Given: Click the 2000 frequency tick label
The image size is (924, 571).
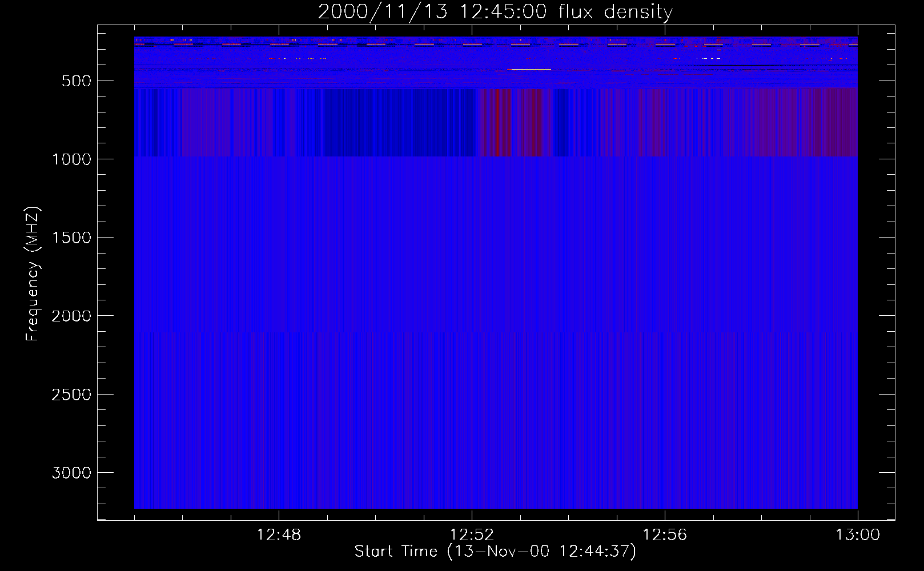Looking at the screenshot, I should click(x=71, y=316).
